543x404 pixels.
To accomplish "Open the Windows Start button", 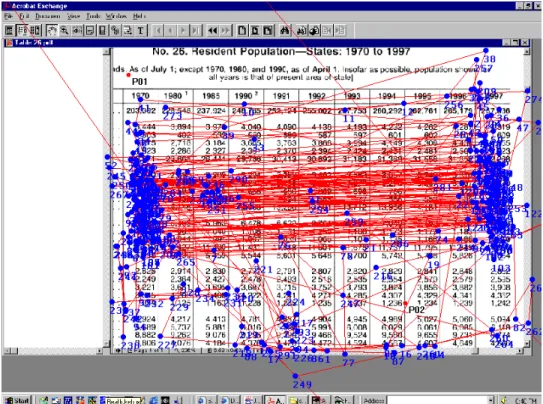I will (x=17, y=400).
